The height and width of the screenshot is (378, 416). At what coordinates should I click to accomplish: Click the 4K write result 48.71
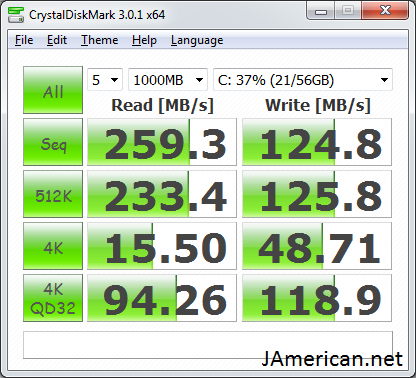[317, 246]
